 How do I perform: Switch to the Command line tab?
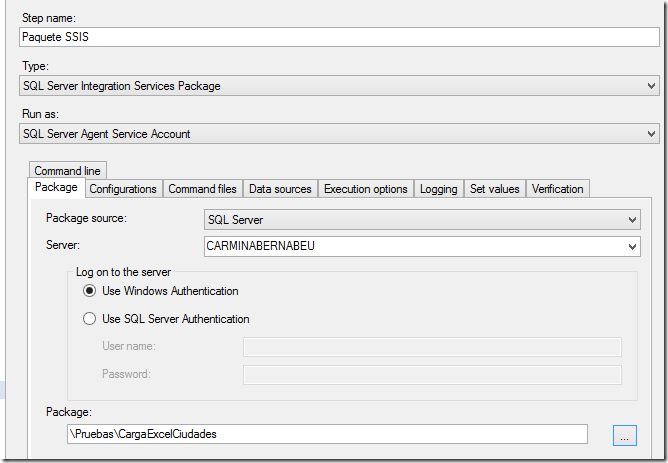point(66,171)
